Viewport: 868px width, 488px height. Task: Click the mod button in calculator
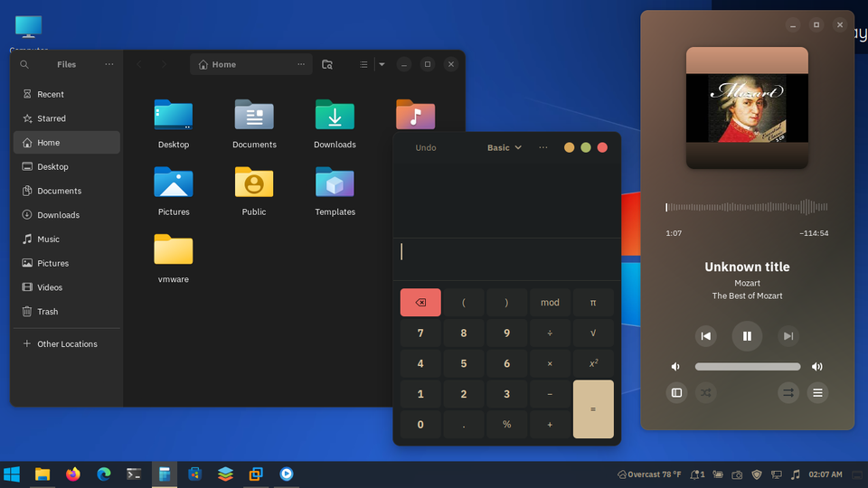[550, 302]
